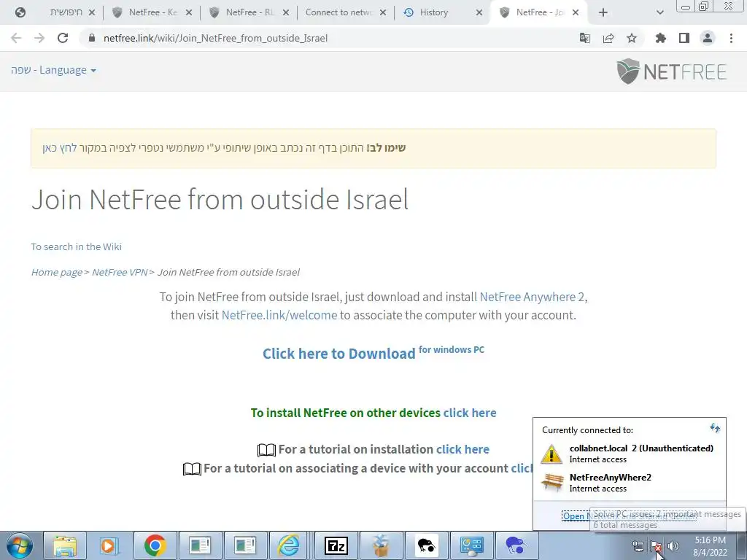
Task: Click the taskbar clock showing 5:16 PM
Action: pyautogui.click(x=710, y=546)
